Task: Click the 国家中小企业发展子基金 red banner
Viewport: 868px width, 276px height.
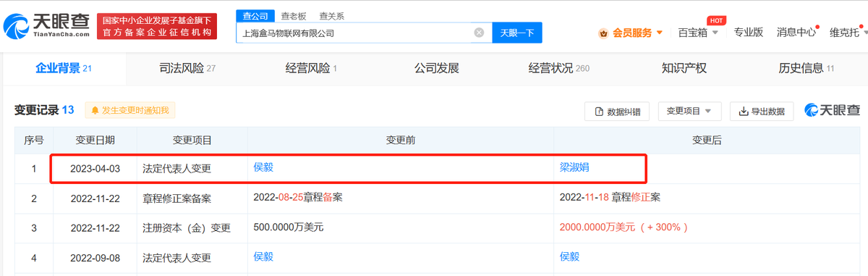Action: pyautogui.click(x=156, y=27)
